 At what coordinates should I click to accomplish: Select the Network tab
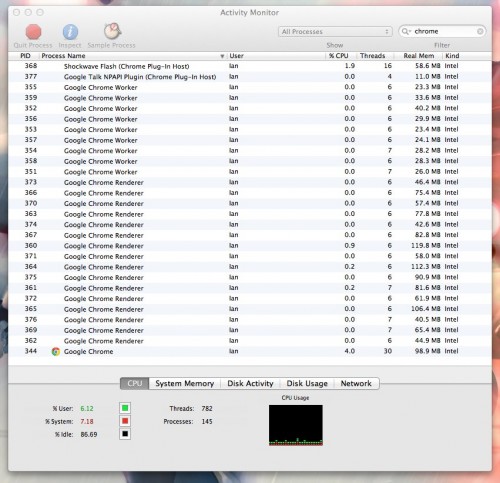pos(356,383)
